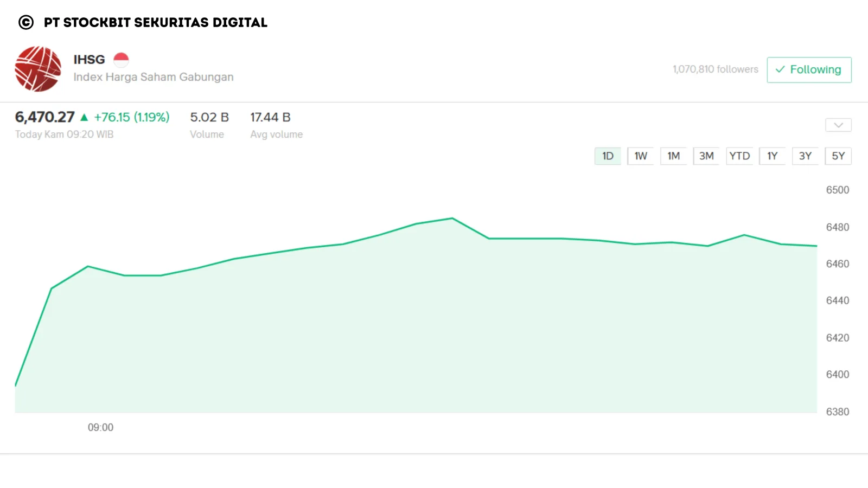Expand the chevron dropdown above the range tabs

click(x=838, y=125)
